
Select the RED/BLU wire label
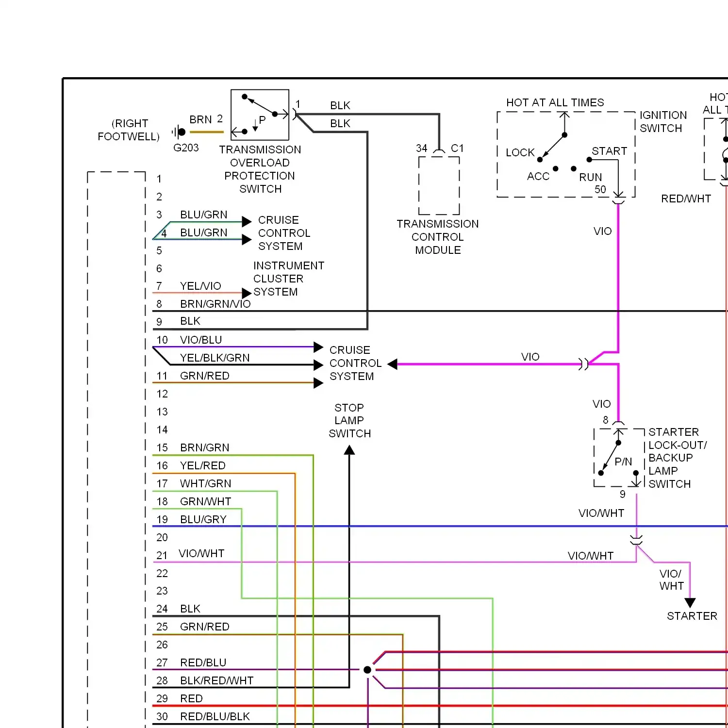pos(203,662)
